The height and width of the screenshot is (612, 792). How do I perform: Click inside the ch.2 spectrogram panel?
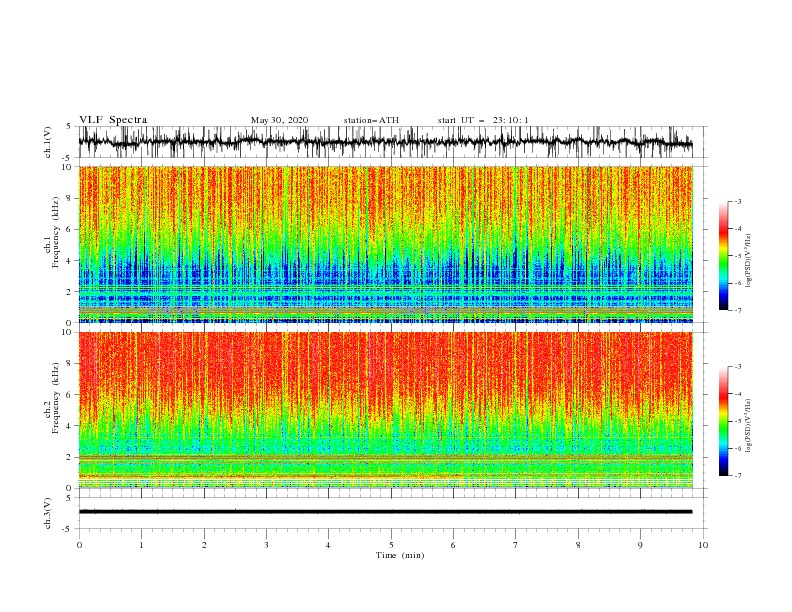click(x=385, y=410)
